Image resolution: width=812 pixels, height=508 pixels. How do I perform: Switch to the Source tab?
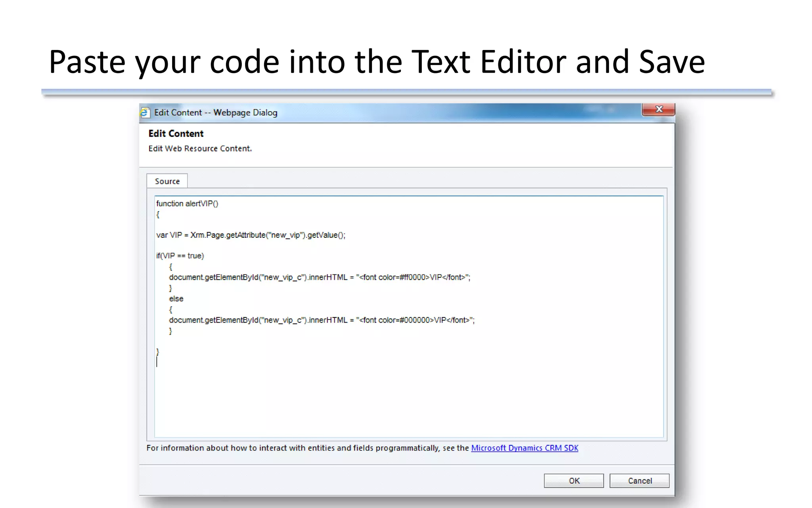click(x=167, y=181)
